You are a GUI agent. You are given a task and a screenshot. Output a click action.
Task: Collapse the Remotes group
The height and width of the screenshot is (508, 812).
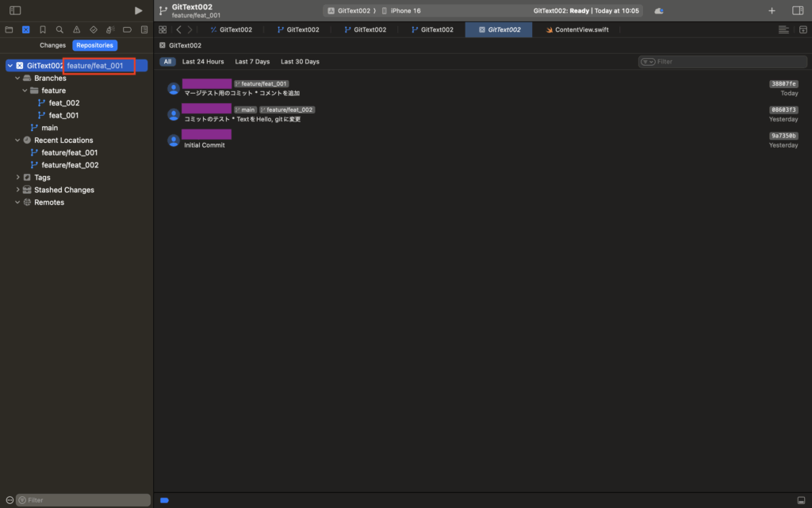pos(17,202)
